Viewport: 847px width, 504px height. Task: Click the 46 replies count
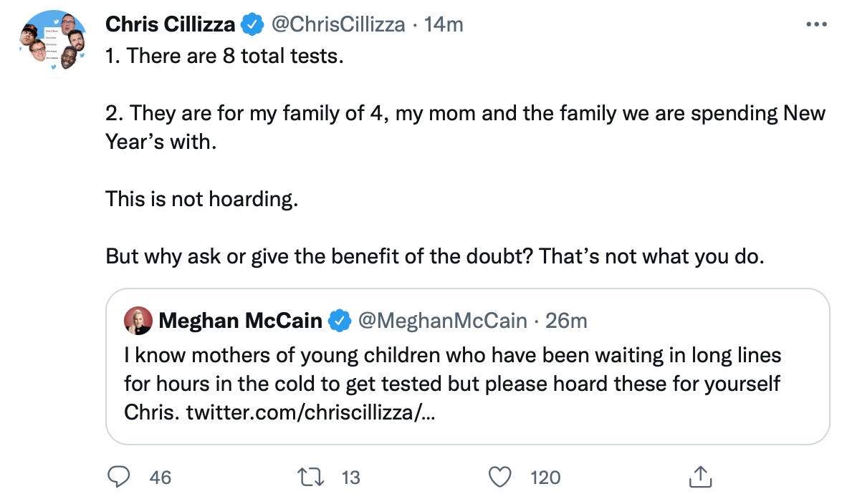pyautogui.click(x=161, y=478)
